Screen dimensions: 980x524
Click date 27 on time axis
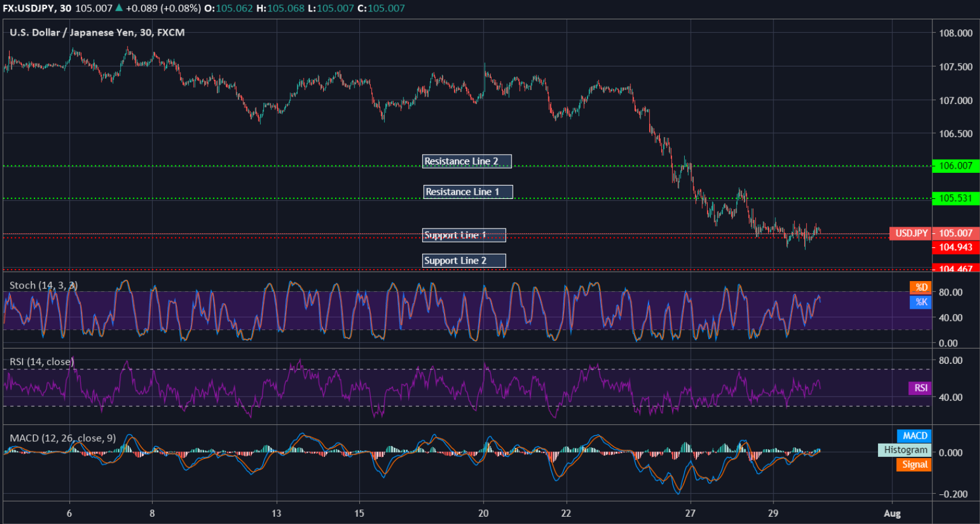[x=690, y=513]
